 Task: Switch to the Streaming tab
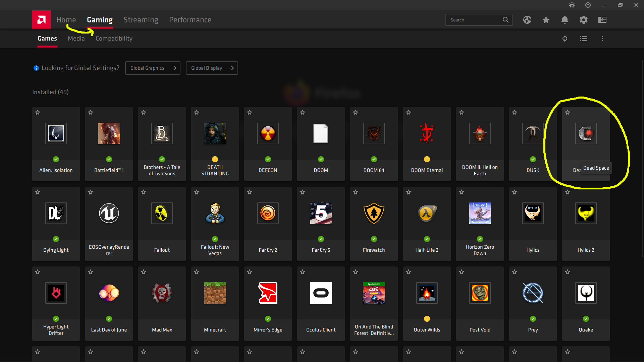tap(141, 20)
